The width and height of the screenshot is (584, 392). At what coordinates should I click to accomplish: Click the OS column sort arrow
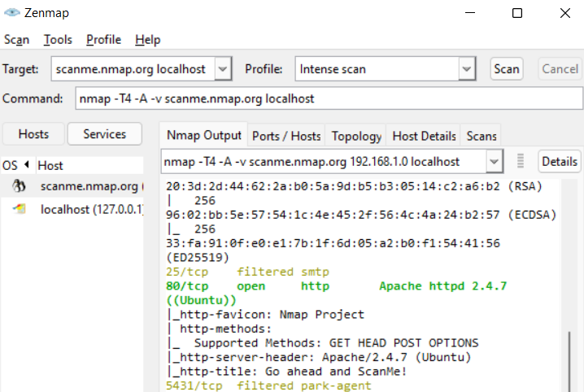pos(27,164)
